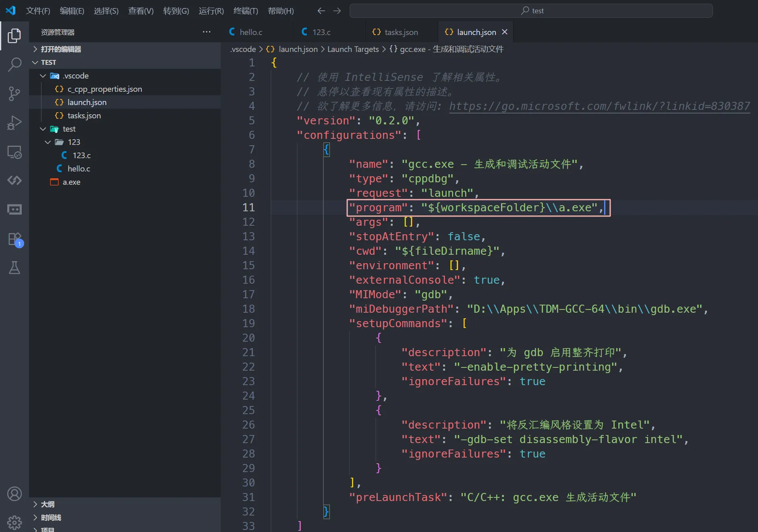Screen dimensions: 758x532
Task: Expand the Outline section
Action: [48, 504]
